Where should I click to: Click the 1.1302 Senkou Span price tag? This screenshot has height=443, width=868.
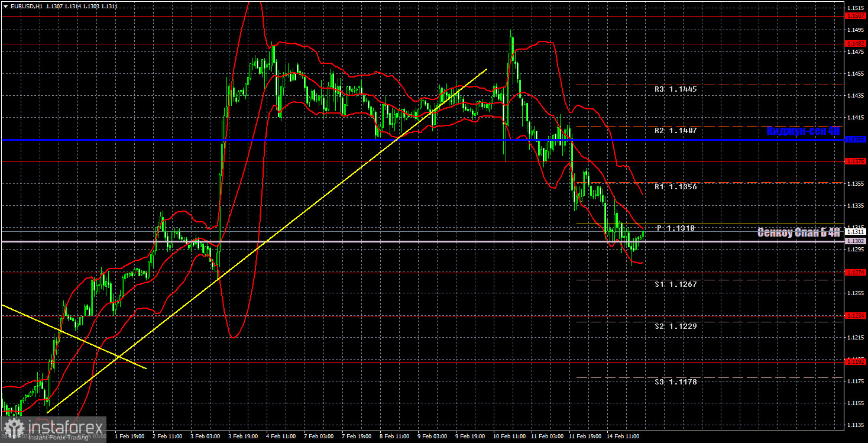(856, 241)
